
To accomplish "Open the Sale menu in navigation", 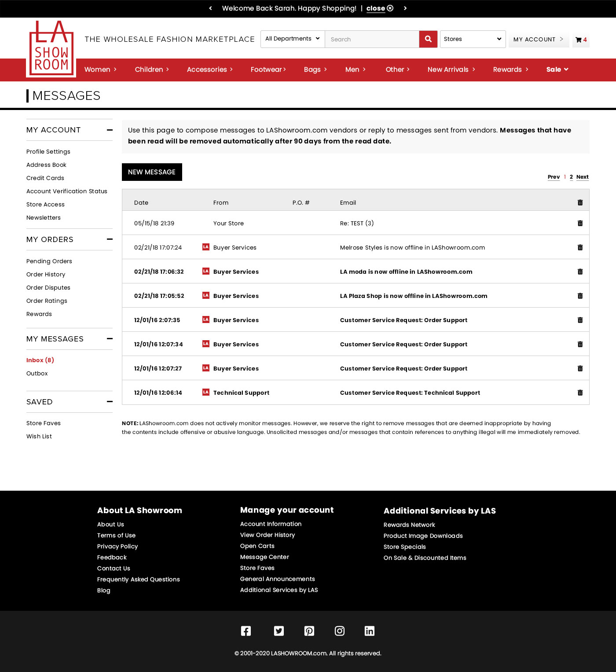I will click(557, 70).
